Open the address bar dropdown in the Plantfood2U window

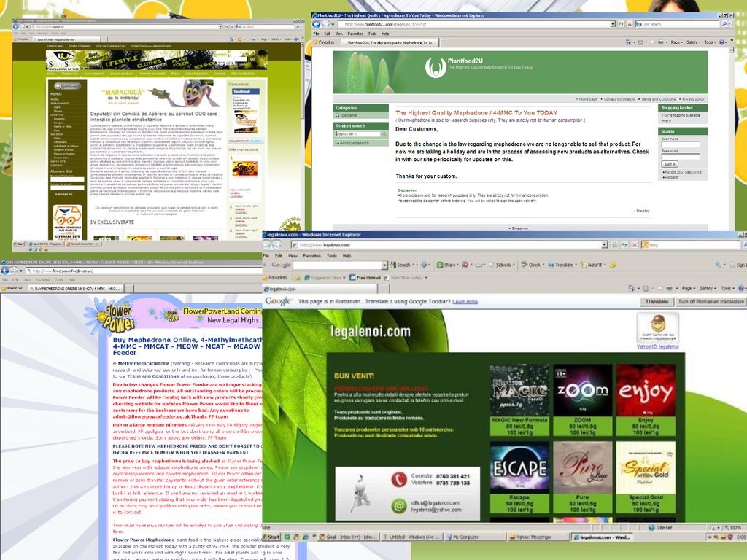click(613, 24)
